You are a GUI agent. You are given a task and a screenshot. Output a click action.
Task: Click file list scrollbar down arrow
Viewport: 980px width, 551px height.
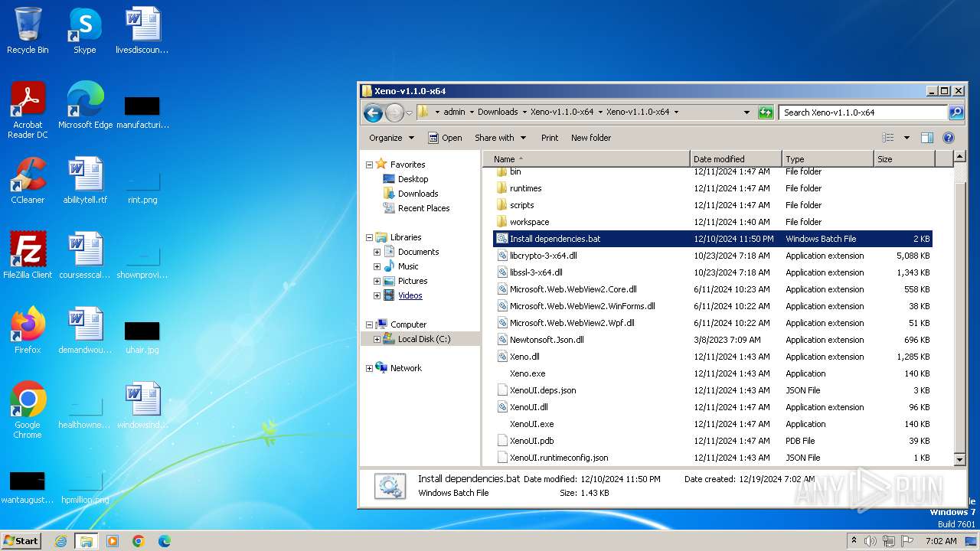point(960,459)
